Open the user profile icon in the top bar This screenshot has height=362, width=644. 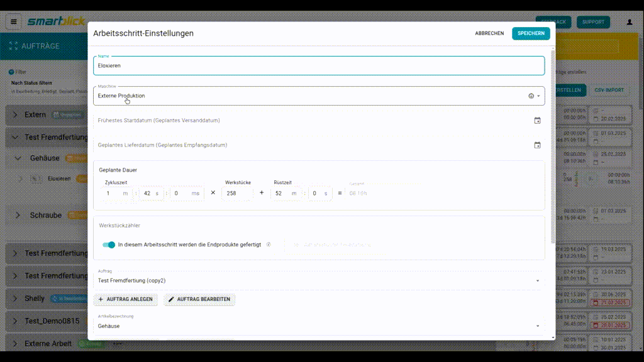(629, 22)
